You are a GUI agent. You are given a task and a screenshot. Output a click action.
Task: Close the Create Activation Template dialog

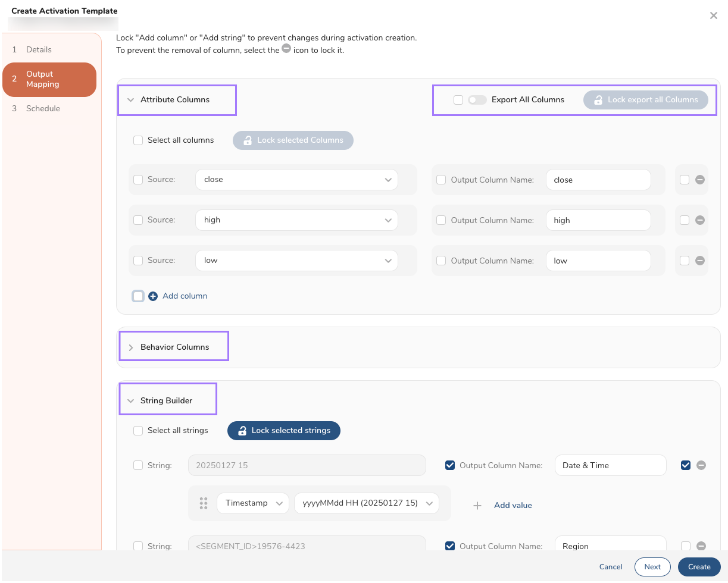(713, 15)
